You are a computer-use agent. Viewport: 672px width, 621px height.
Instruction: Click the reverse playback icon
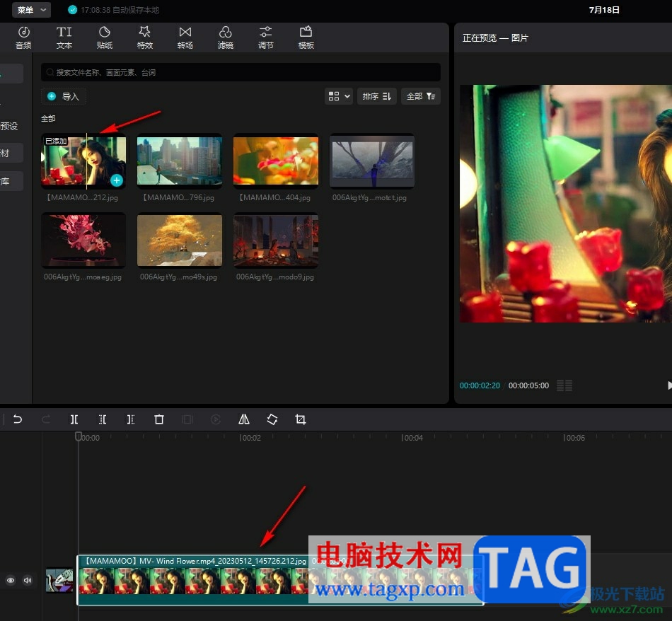point(216,419)
